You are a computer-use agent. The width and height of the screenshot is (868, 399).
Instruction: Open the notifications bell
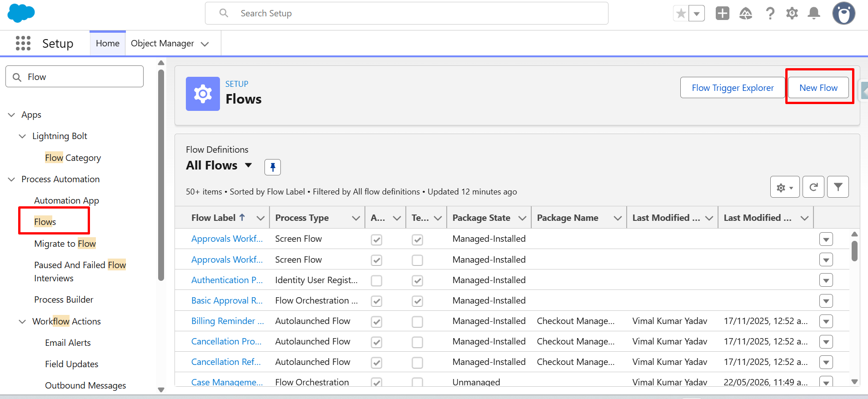(x=814, y=13)
